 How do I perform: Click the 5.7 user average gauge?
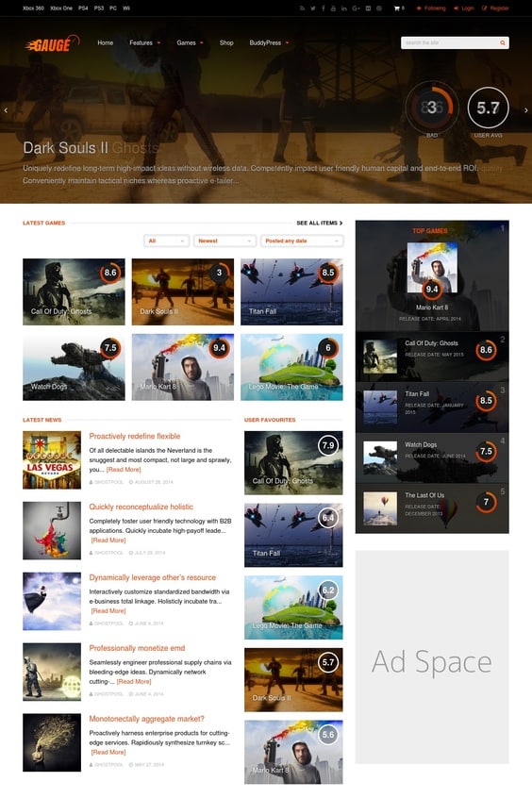pos(488,108)
